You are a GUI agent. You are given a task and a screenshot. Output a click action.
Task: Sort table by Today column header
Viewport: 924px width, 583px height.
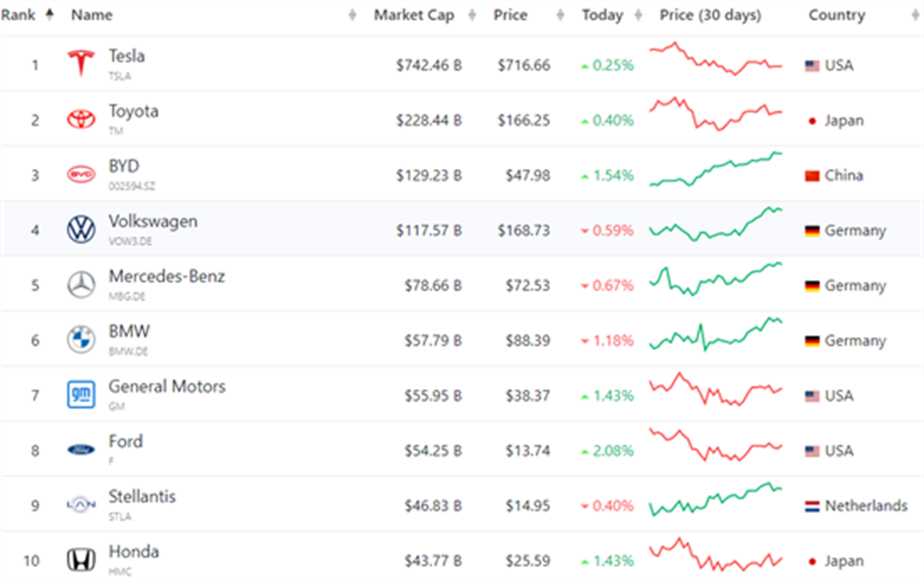click(602, 15)
